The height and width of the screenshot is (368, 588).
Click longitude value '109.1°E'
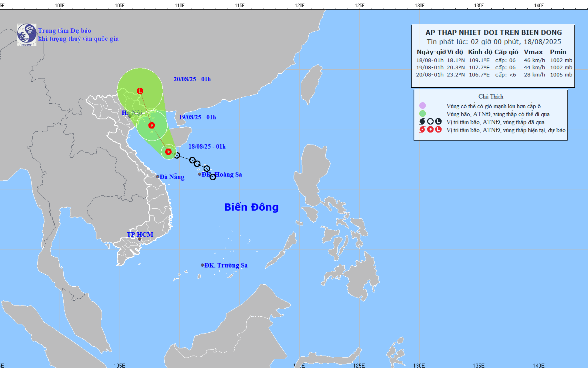click(x=479, y=60)
